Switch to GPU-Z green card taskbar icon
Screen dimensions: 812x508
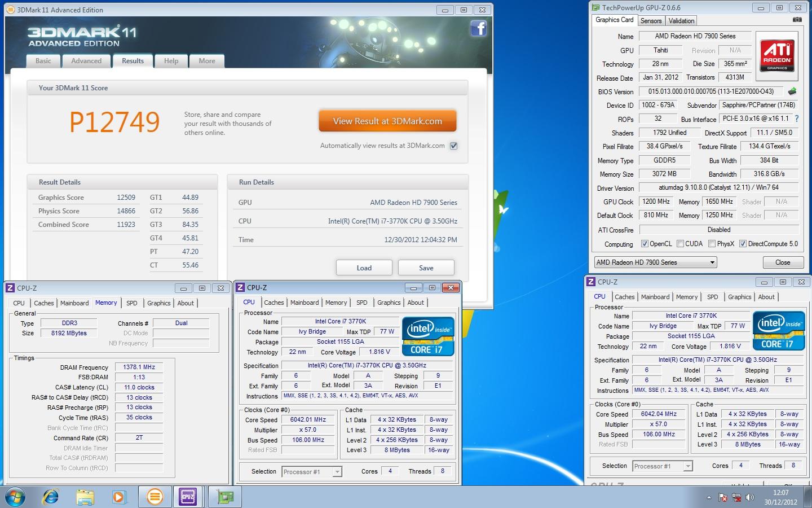point(226,497)
